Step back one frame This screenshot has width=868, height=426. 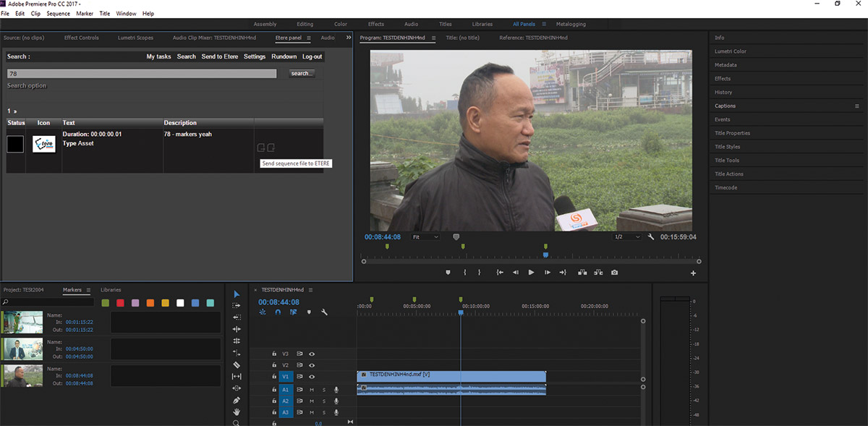click(516, 273)
